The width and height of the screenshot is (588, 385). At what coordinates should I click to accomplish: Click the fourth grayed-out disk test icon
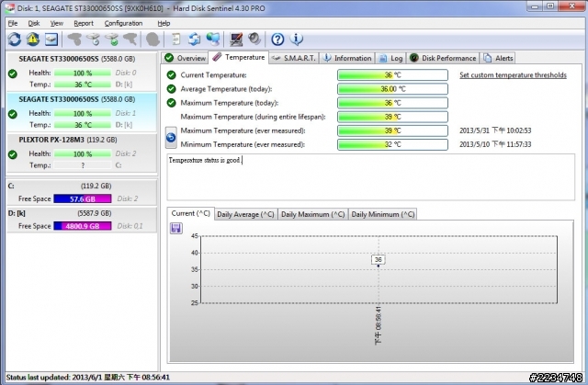130,39
